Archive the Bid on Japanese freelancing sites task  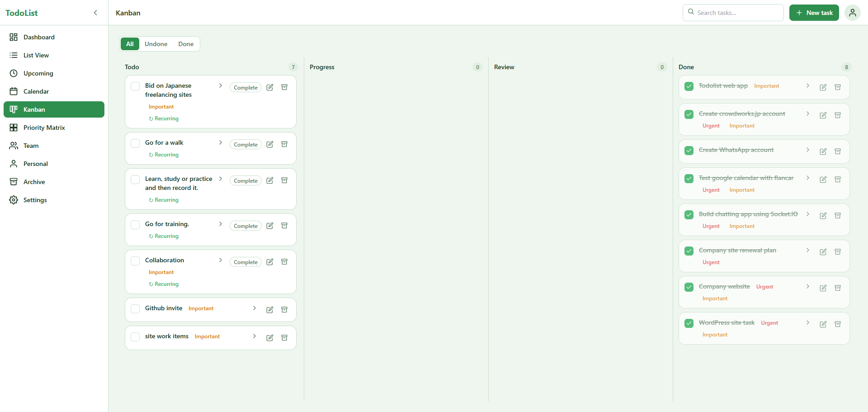[284, 87]
